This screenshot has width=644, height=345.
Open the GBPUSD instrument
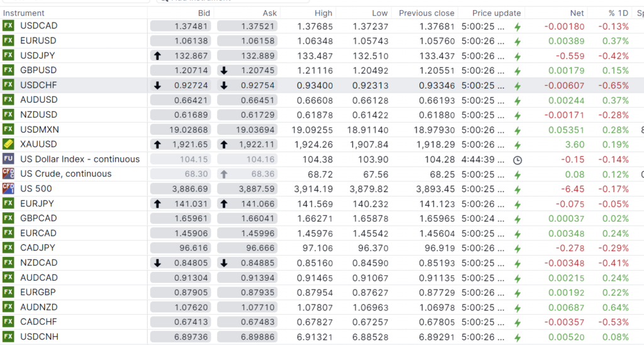pos(38,71)
